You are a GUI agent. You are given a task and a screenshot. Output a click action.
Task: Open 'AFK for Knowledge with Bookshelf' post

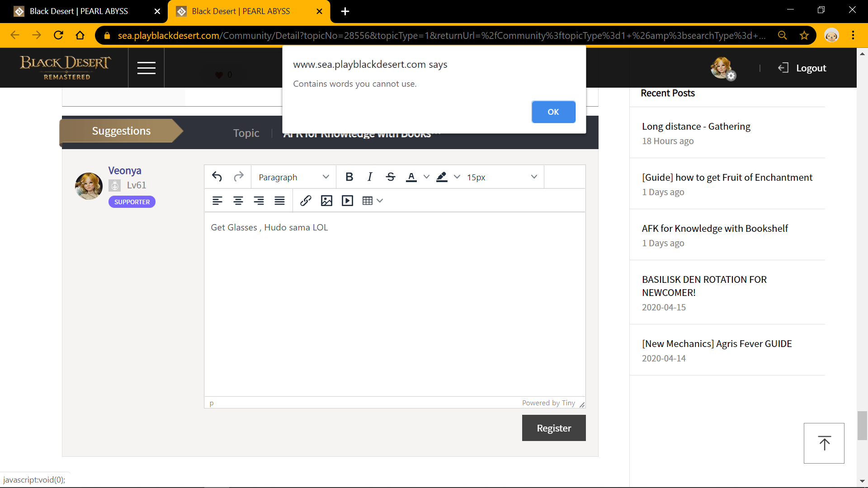(715, 229)
